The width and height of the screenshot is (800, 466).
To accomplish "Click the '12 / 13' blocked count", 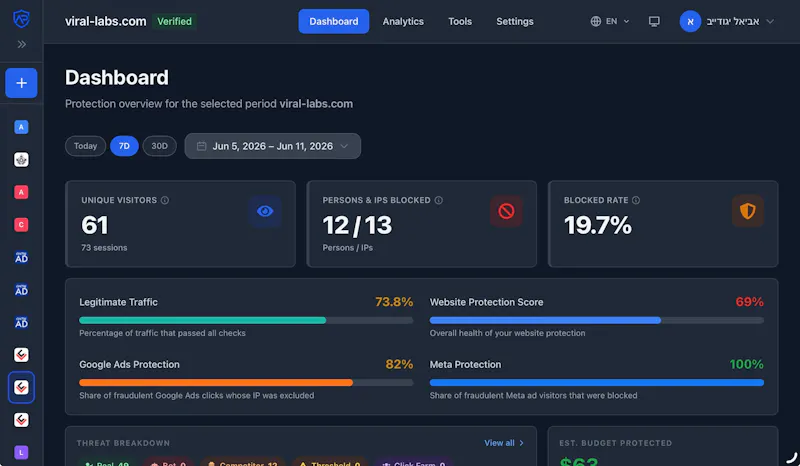I will point(357,225).
